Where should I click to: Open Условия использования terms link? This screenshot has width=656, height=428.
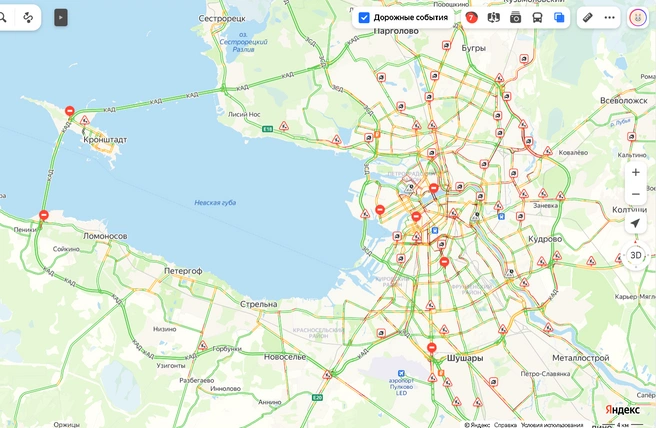[x=552, y=424]
